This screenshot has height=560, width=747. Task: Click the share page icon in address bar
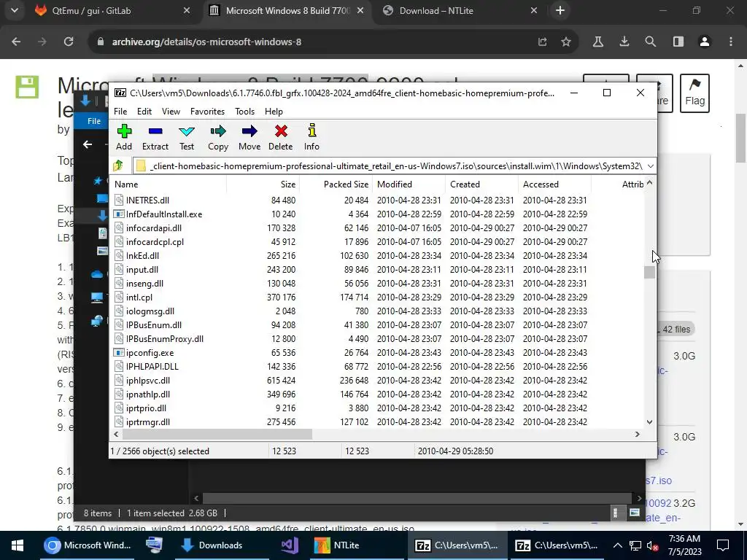[543, 42]
